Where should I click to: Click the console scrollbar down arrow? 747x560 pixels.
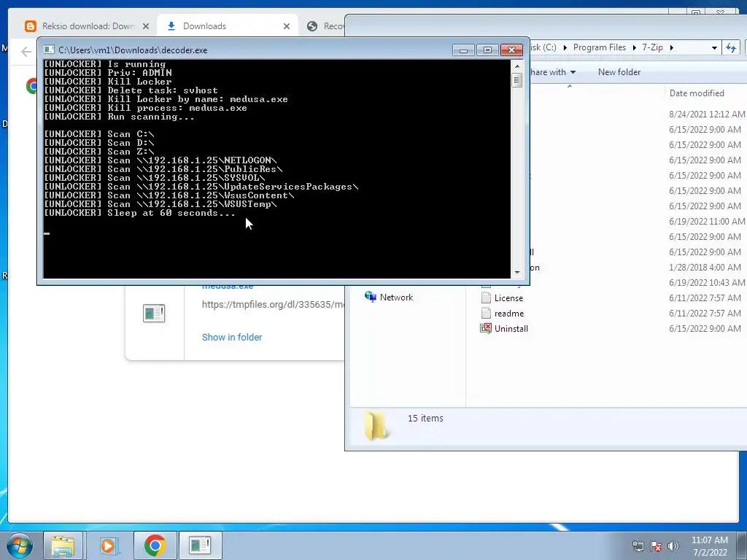[517, 273]
